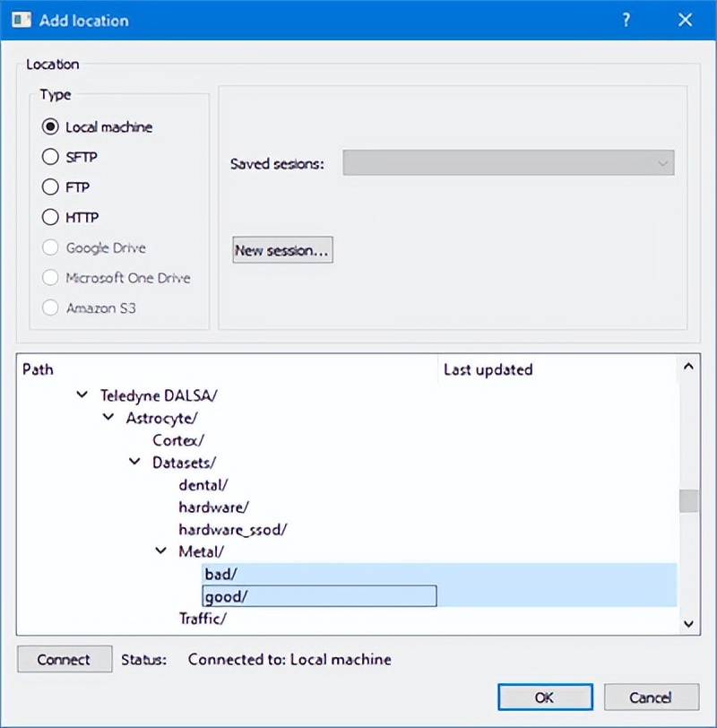Screen dimensions: 717x728
Task: Select the SFTP location type
Action: [50, 158]
